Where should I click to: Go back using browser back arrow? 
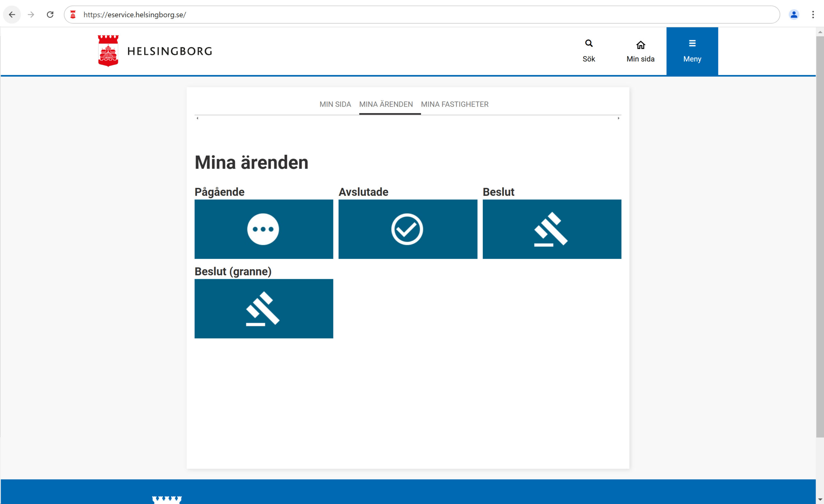tap(12, 15)
